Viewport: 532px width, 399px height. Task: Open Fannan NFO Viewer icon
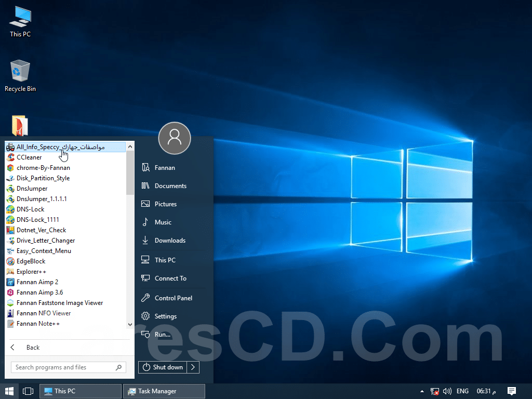click(x=10, y=313)
